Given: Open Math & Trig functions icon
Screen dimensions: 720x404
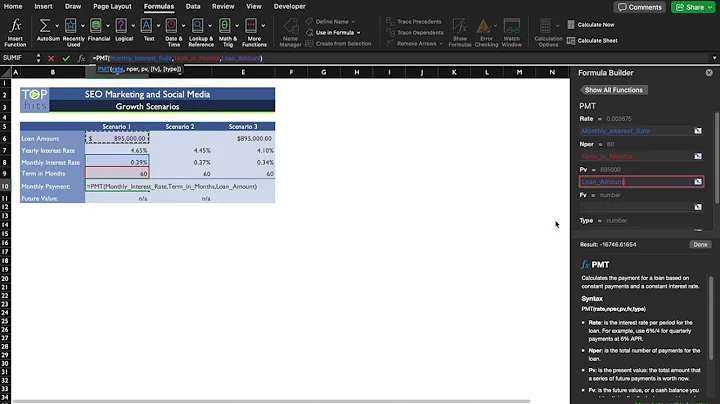Looking at the screenshot, I should point(225,26).
